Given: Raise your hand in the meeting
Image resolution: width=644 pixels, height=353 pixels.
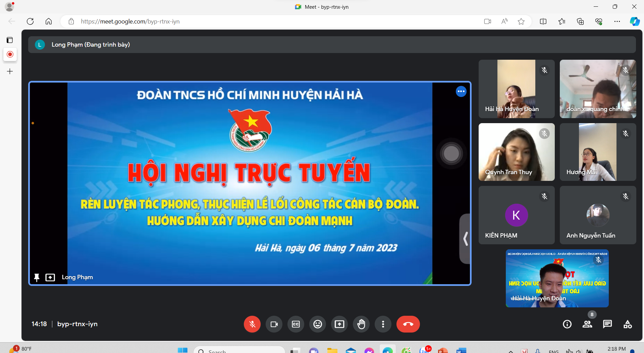Looking at the screenshot, I should [x=361, y=324].
